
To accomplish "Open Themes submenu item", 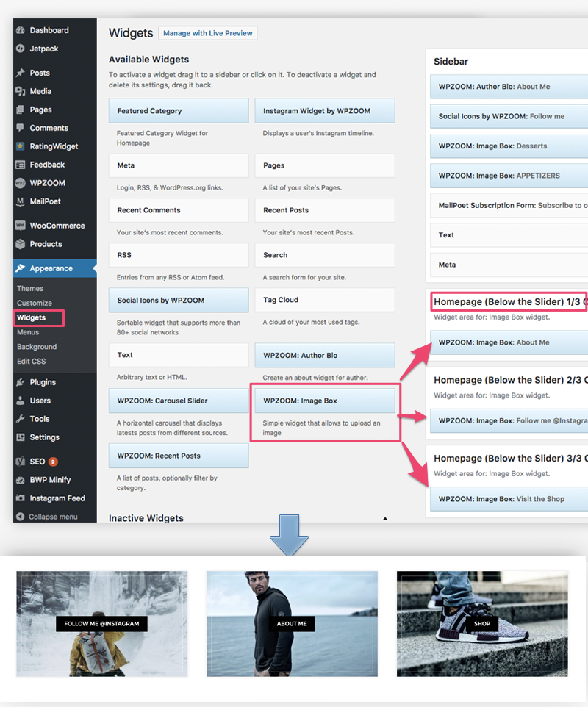I will click(30, 289).
